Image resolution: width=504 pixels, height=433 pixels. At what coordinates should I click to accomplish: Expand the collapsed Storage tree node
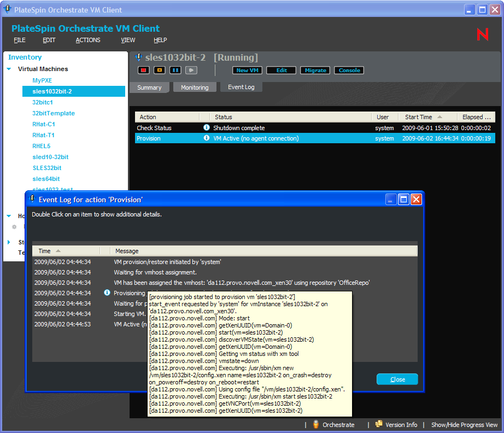tap(9, 242)
